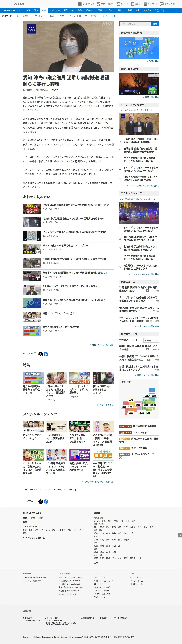Image resolution: width=182 pixels, height=644 pixels.
Task: Click 社会ニュース一覧 in the breadcrumb
Action: tap(54, 489)
